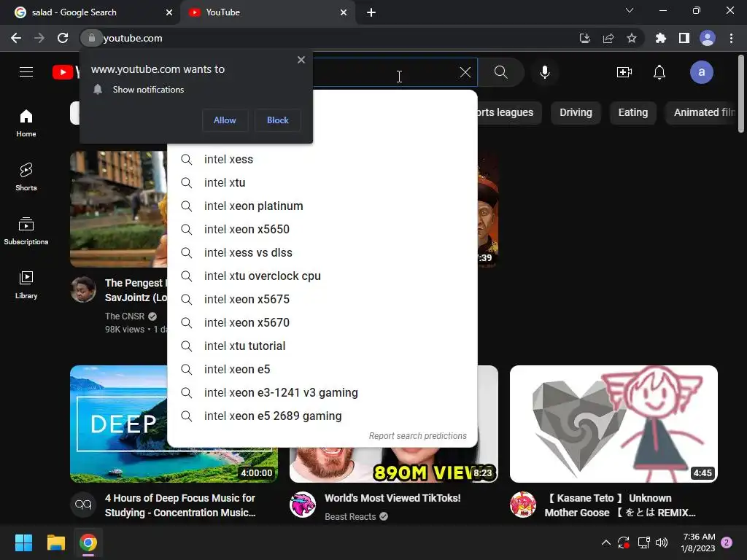747x560 pixels.
Task: Open the taskbar clock 7:36 AM
Action: pyautogui.click(x=698, y=542)
